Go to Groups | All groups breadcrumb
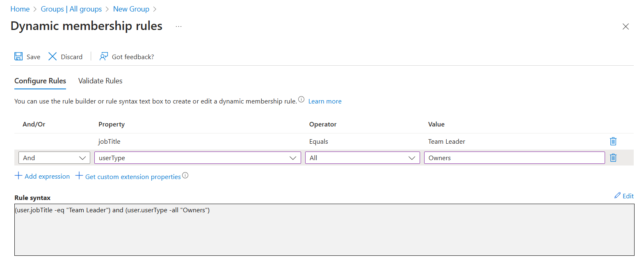 click(71, 9)
